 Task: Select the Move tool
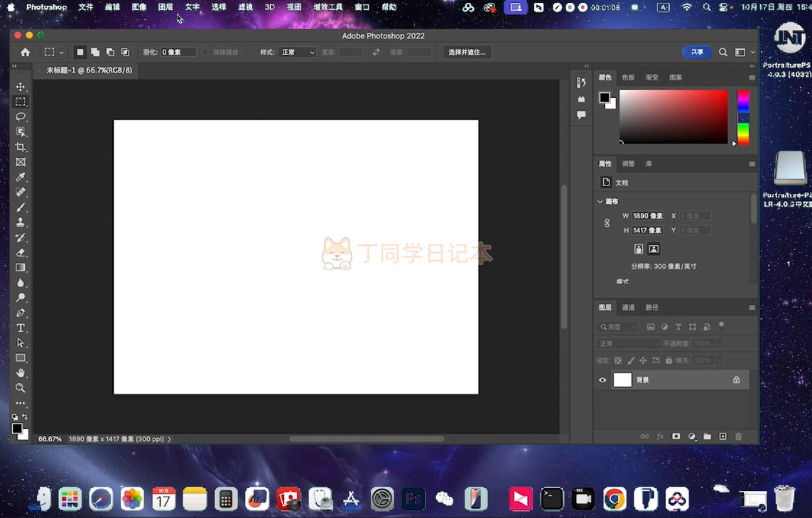(x=21, y=87)
